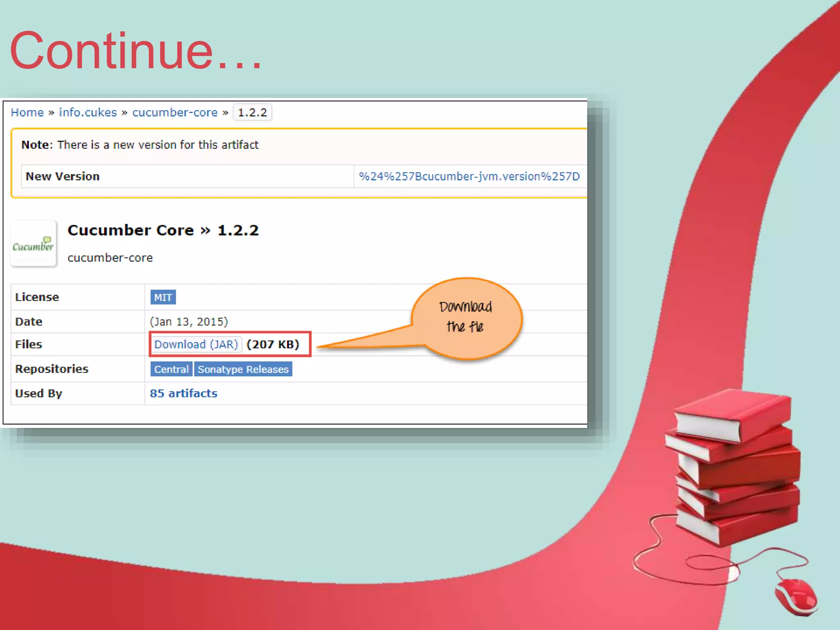The image size is (840, 630).
Task: Click the Used By row label
Action: point(39,393)
